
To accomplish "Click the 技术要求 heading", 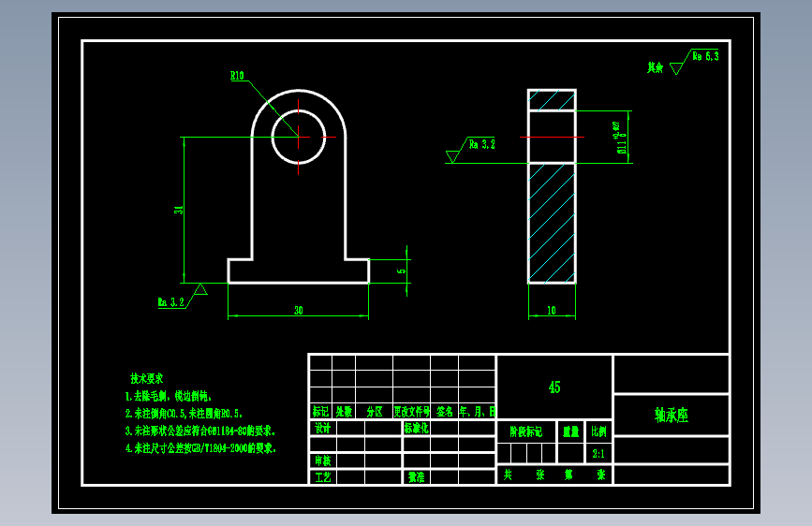I will (146, 378).
